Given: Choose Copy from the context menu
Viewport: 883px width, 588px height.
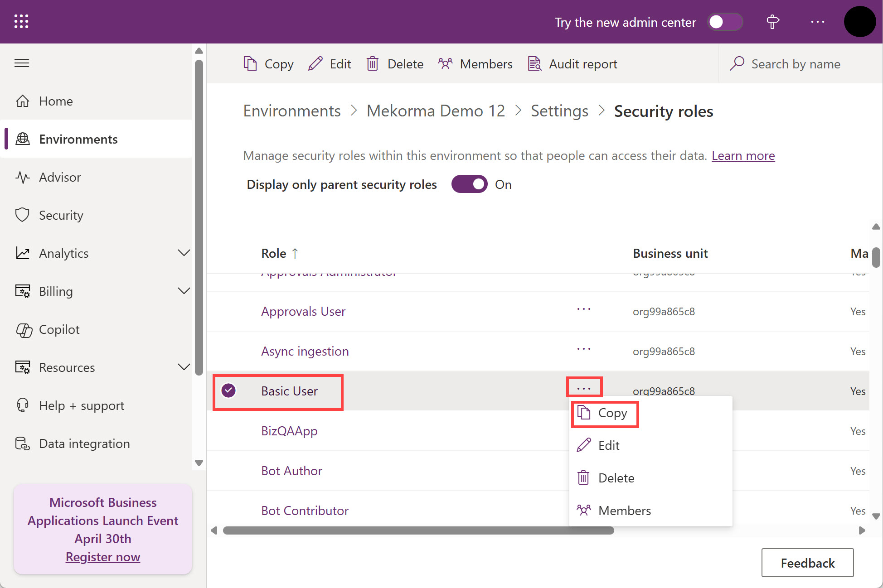Looking at the screenshot, I should point(612,413).
